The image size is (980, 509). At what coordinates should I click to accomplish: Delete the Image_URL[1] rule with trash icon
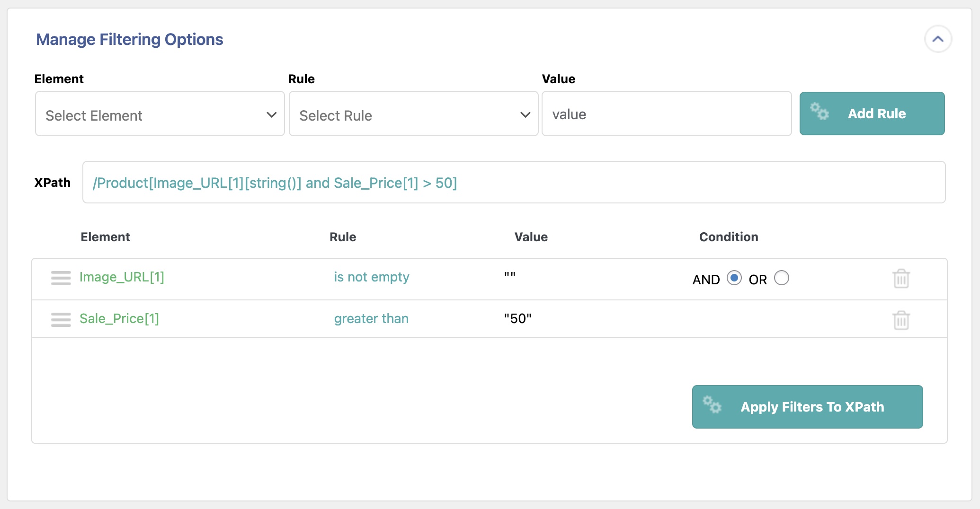click(901, 279)
